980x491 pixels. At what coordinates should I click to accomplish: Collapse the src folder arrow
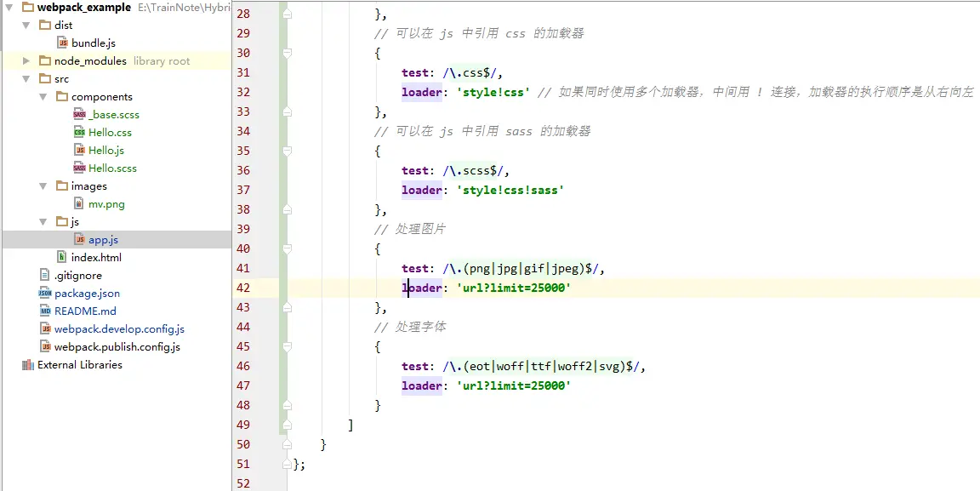[26, 79]
